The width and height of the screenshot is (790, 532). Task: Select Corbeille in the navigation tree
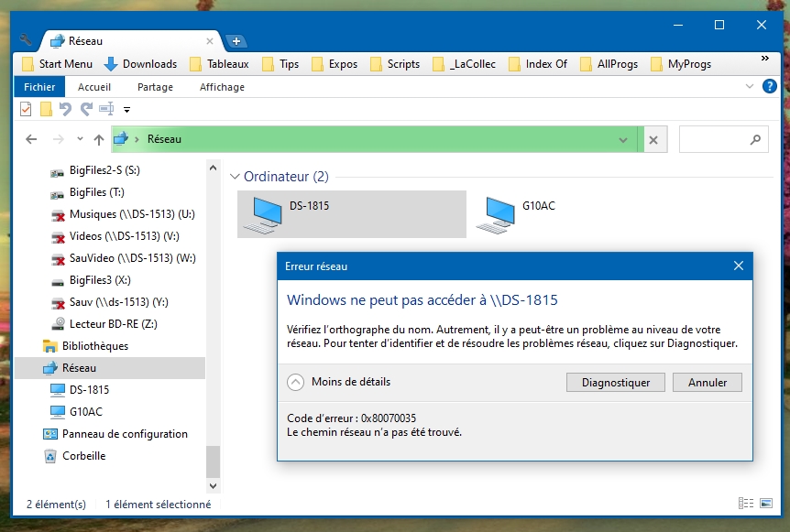coord(83,456)
